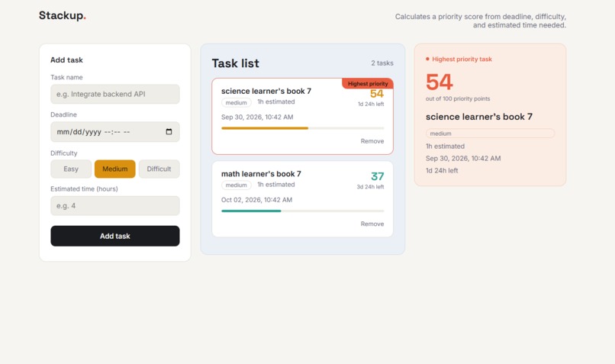The width and height of the screenshot is (615, 364).
Task: Focus the Estimated time hours field
Action: [115, 206]
